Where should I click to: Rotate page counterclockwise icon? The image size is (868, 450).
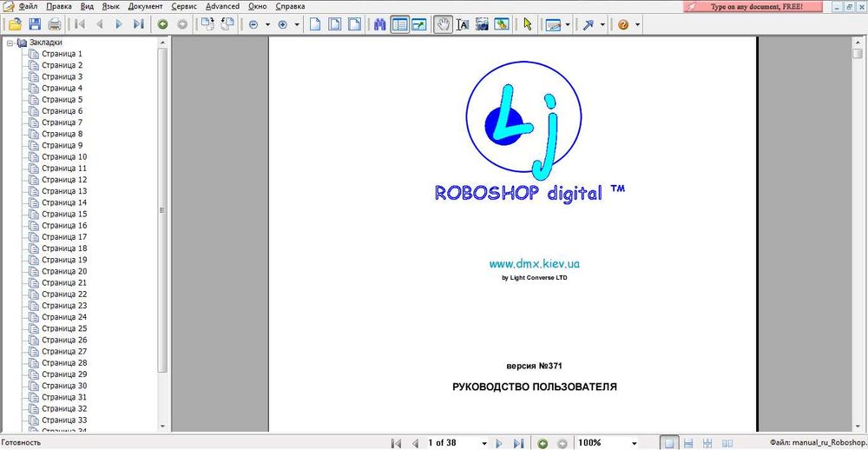[227, 24]
